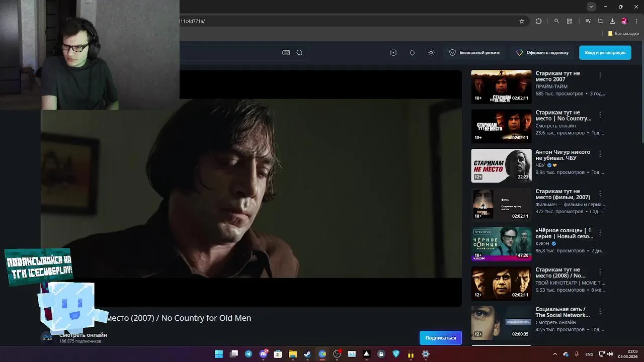This screenshot has height=362, width=644.
Task: Click ТВОЙ КИНОТЕАТР channel name
Action: (x=570, y=283)
